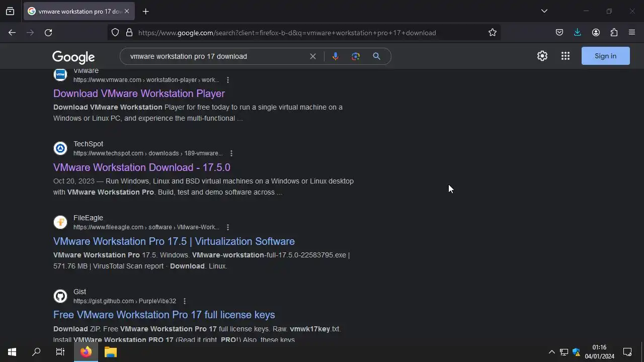Open tracking protection shield icon
644x362 pixels.
(x=115, y=33)
